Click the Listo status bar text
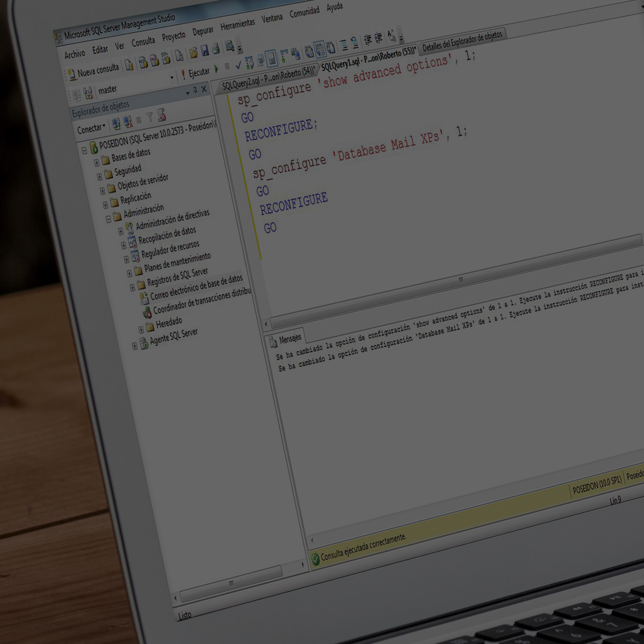The height and width of the screenshot is (644, 644). (x=184, y=616)
